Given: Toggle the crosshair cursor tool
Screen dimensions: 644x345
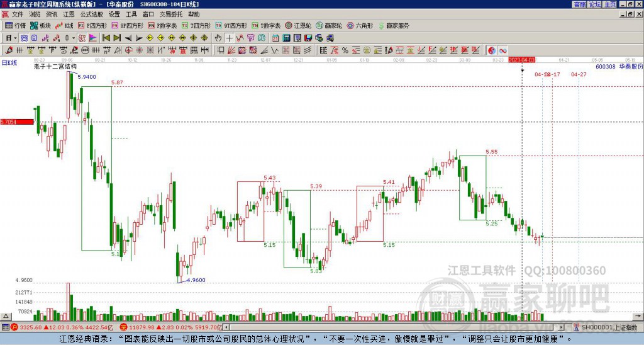Looking at the screenshot, I should [229, 38].
